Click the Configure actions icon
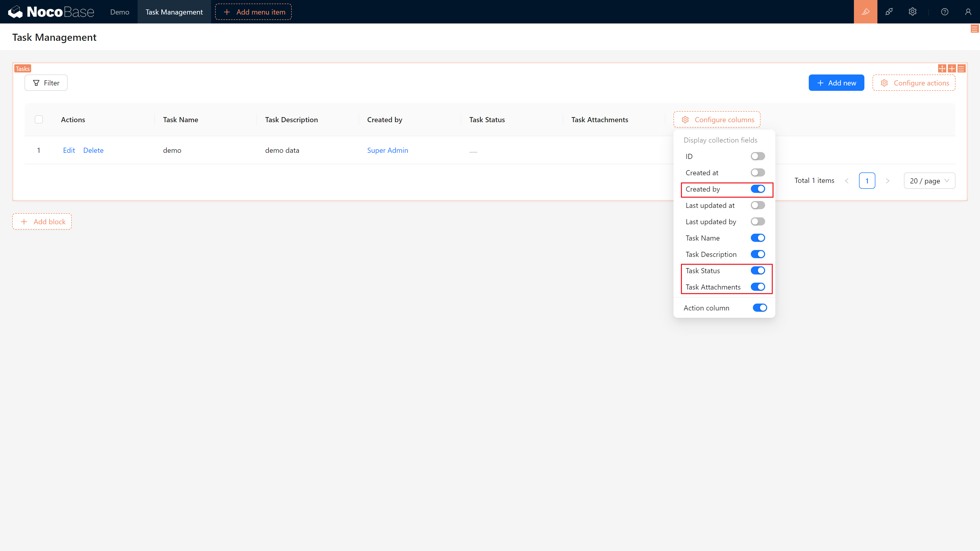Viewport: 980px width, 551px height. 884,83
